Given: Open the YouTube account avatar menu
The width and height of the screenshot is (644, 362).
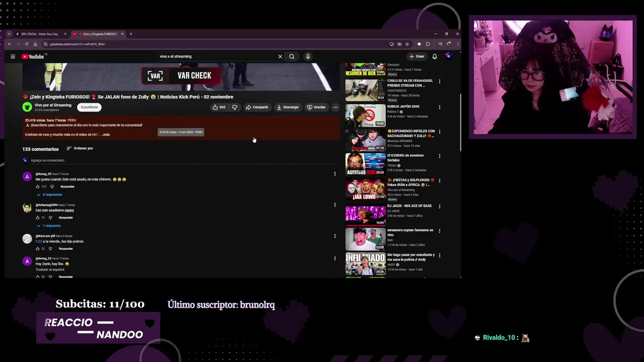Looking at the screenshot, I should (448, 56).
